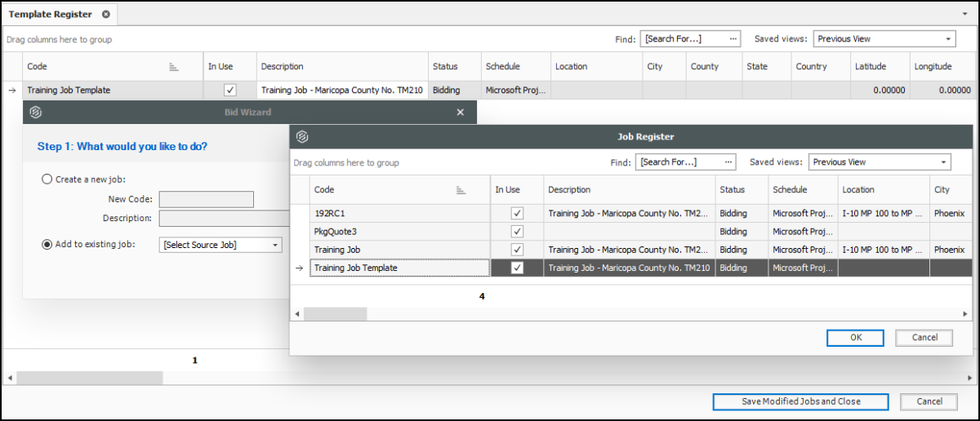Screen dimensions: 980x421
Task: Click the Bid Wizard logo icon
Action: (x=35, y=113)
